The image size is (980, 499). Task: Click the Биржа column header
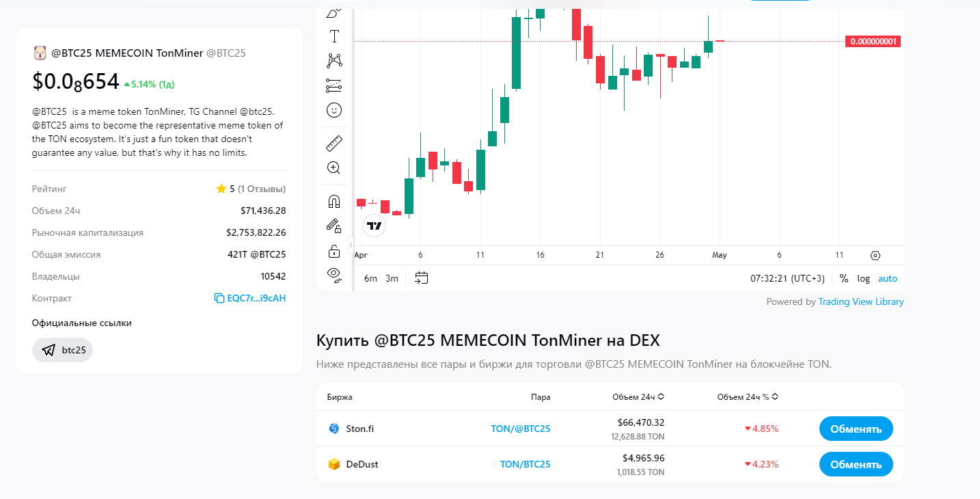tap(340, 396)
